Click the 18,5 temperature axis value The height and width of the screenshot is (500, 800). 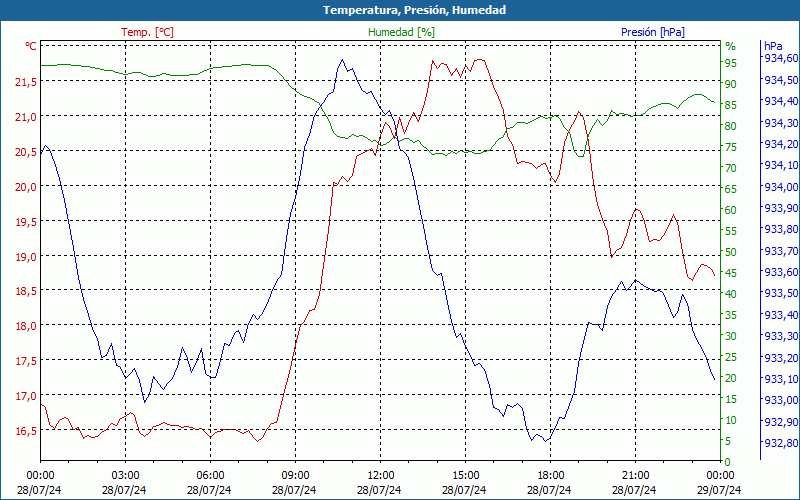[x=27, y=291]
